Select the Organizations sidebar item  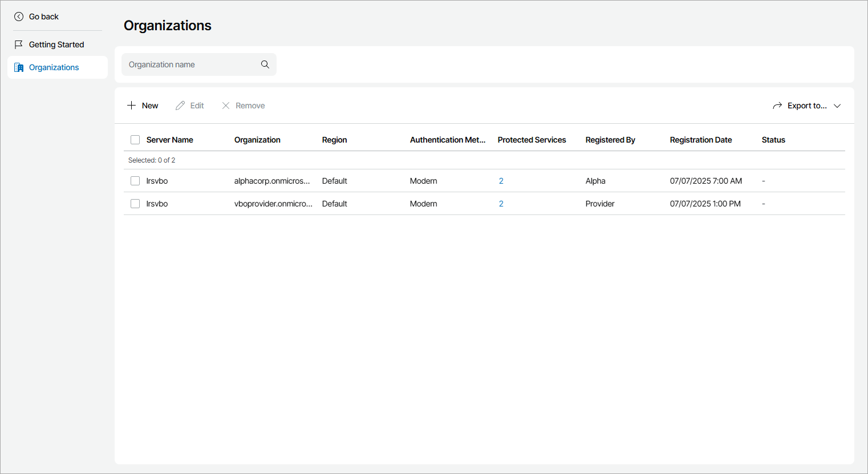pos(54,67)
